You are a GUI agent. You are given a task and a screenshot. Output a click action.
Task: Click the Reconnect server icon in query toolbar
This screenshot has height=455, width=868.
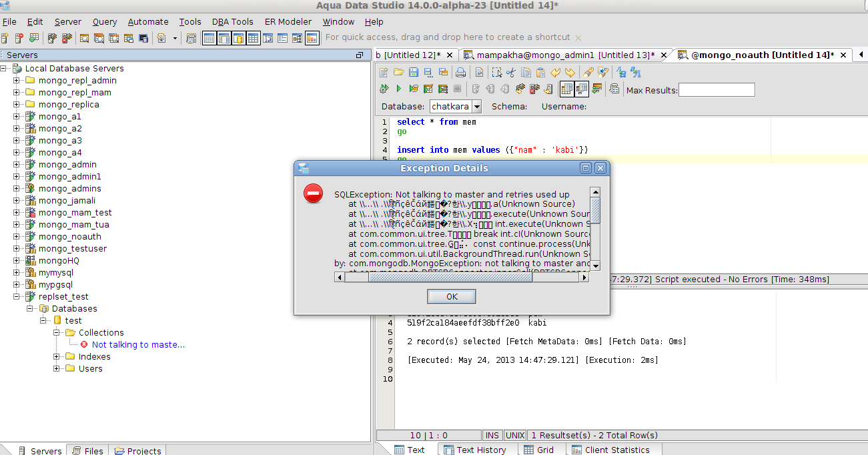pyautogui.click(x=520, y=89)
